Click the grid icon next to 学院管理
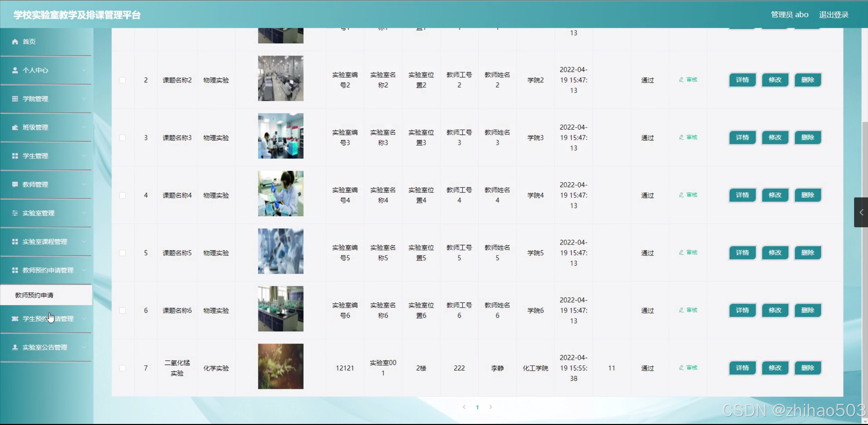The image size is (868, 425). pos(15,99)
